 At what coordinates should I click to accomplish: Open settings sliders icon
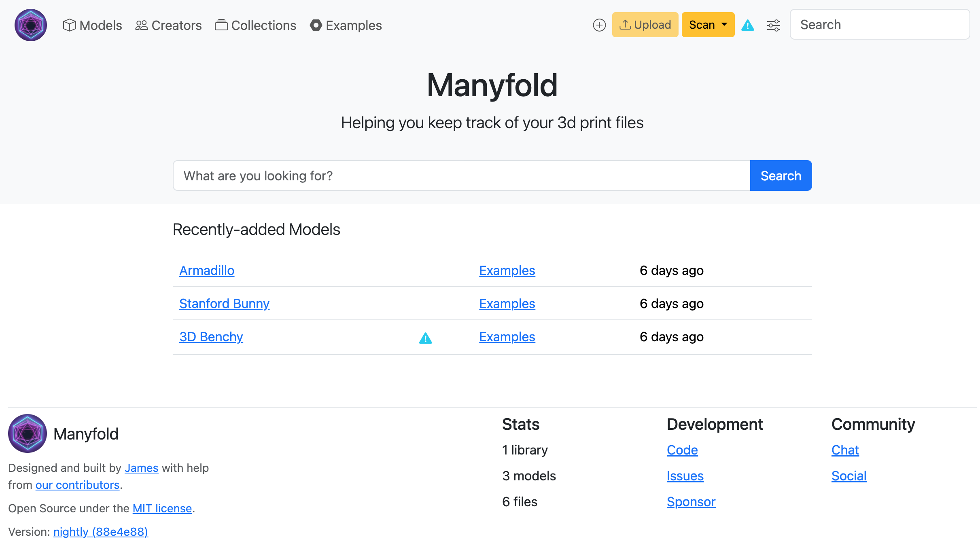(x=773, y=25)
